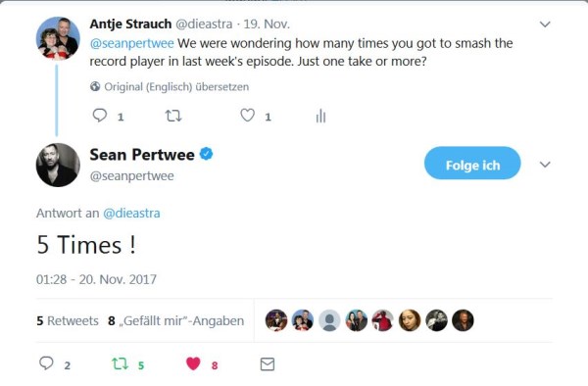
Task: Show the 8 Gefällt mir-Angaben list
Action: [175, 320]
